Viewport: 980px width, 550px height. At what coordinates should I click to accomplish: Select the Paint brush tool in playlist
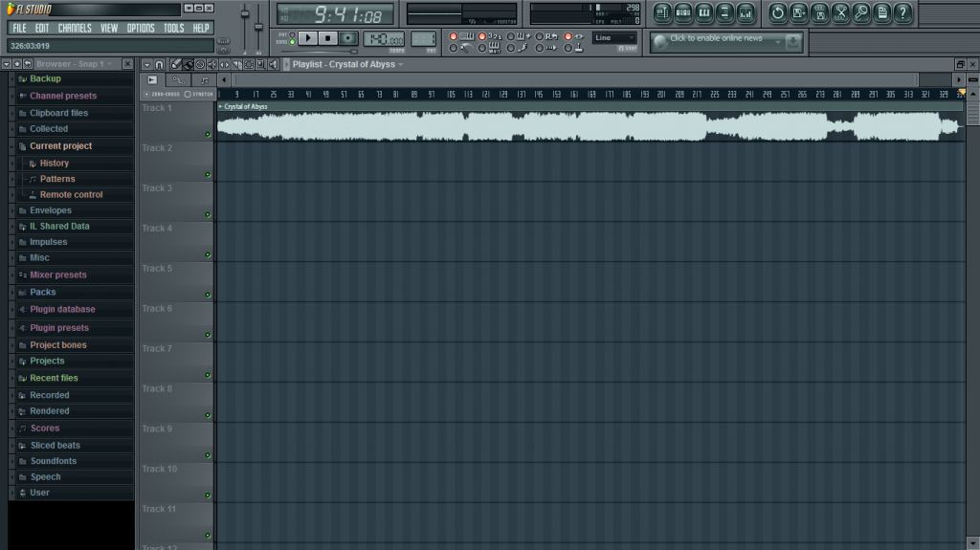point(189,64)
